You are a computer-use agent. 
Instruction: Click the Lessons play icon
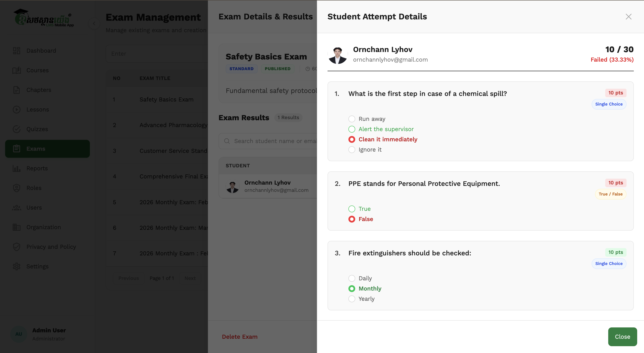[16, 109]
